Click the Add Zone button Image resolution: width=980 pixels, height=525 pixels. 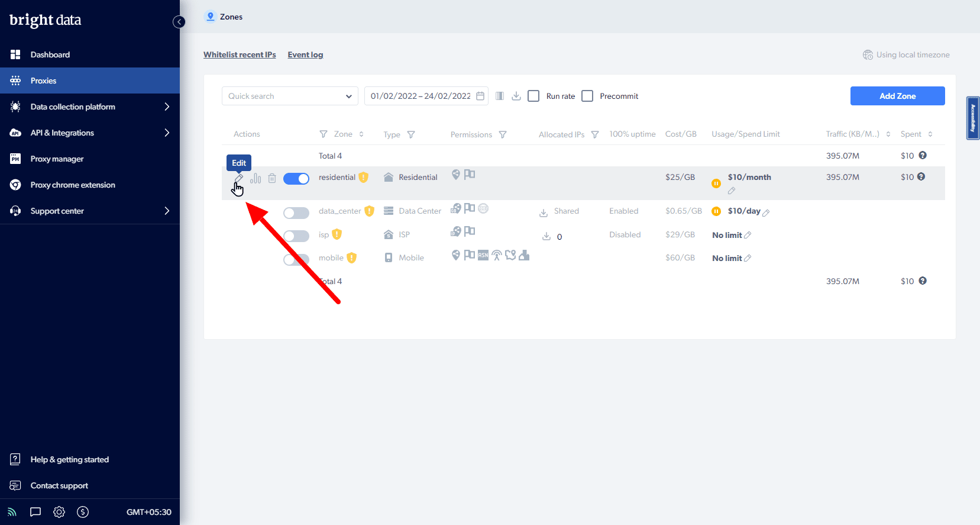tap(897, 96)
